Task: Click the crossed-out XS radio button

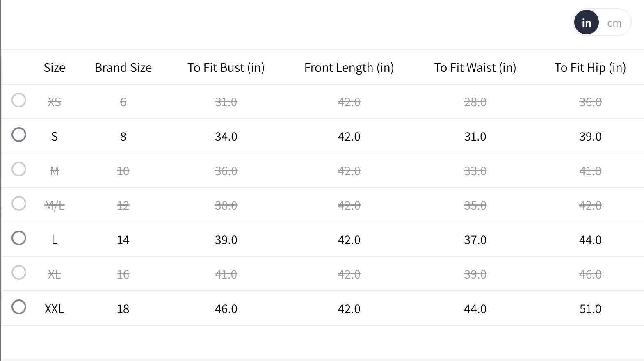Action: click(x=19, y=100)
